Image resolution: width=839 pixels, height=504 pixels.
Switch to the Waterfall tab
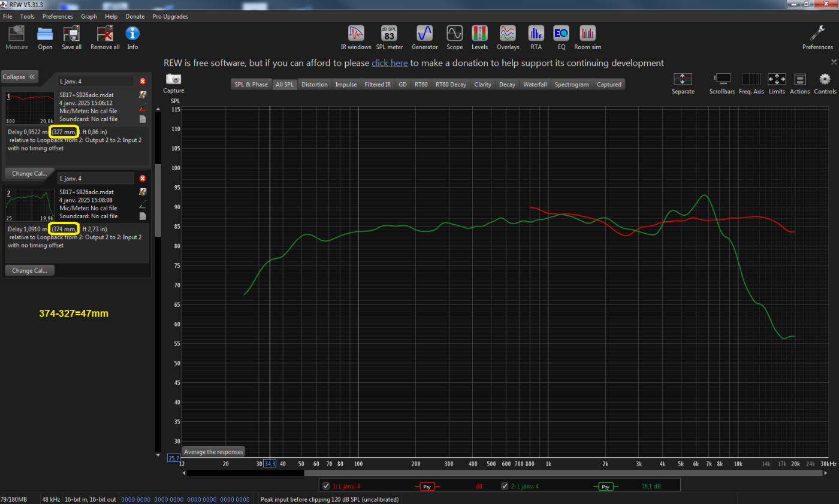tap(535, 84)
